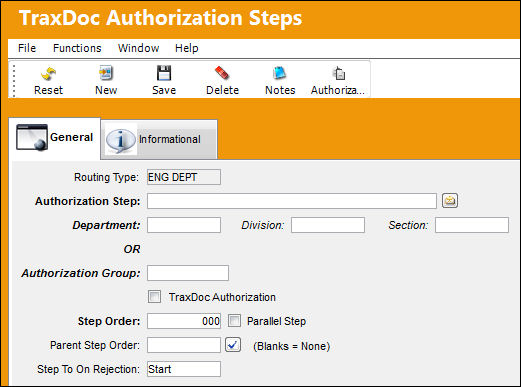Viewport: 521px width, 387px height.
Task: Toggle the TraxDoc Authorization checkbox
Action: click(154, 296)
